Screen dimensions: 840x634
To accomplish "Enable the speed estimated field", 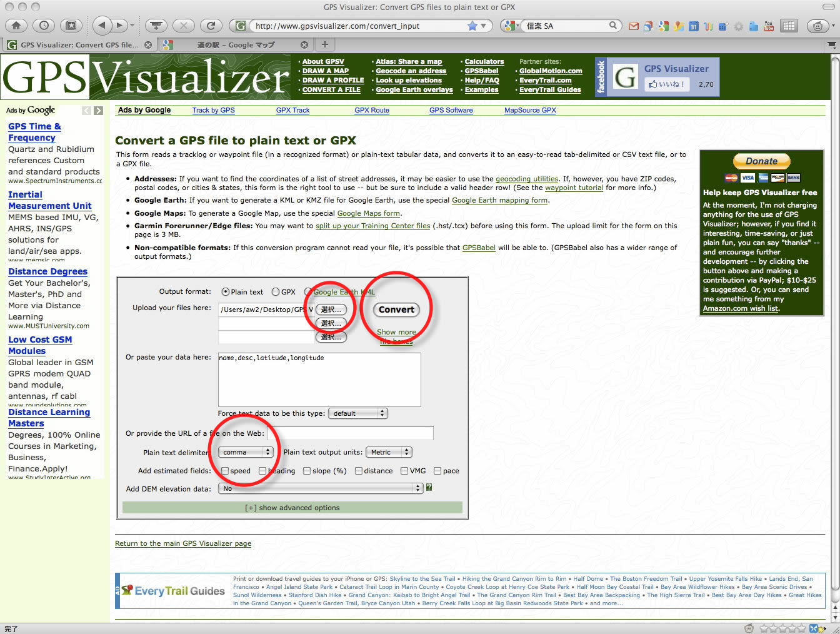I will (225, 471).
